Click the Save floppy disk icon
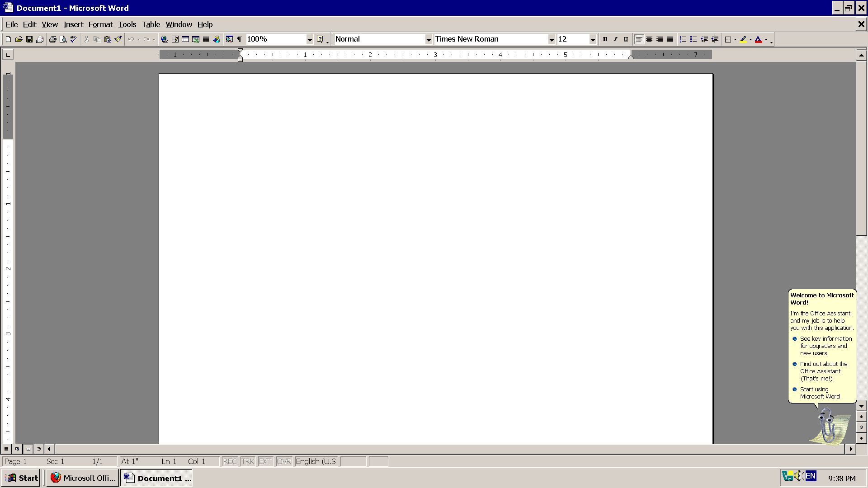This screenshot has width=868, height=488. point(29,39)
